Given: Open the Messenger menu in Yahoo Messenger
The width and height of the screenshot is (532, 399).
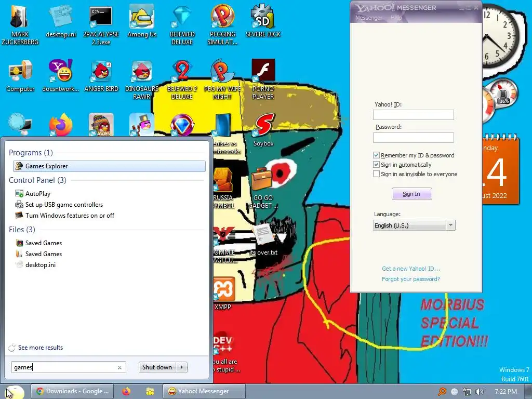Looking at the screenshot, I should click(368, 18).
